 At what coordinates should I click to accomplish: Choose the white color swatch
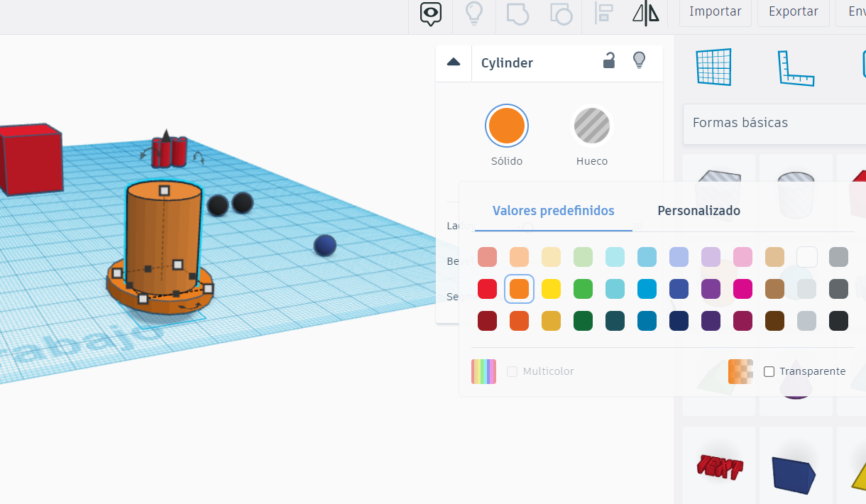[x=806, y=257]
